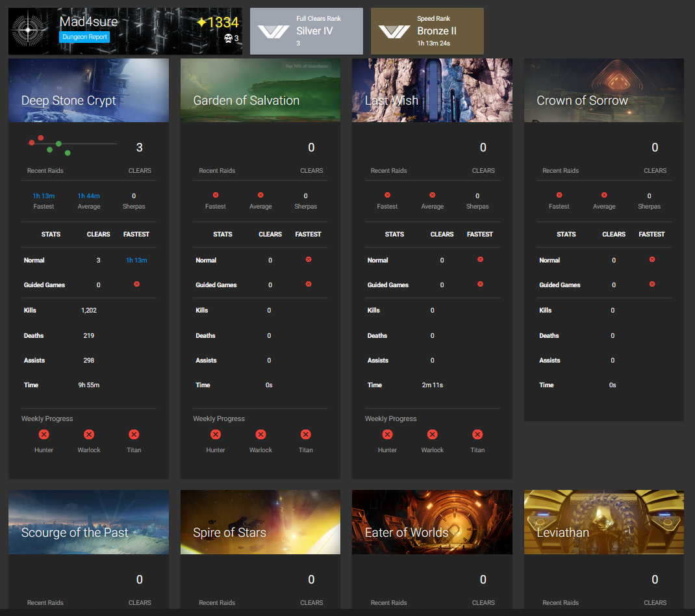
Task: Click Crown of Sorrow Time value 0s
Action: click(x=613, y=385)
